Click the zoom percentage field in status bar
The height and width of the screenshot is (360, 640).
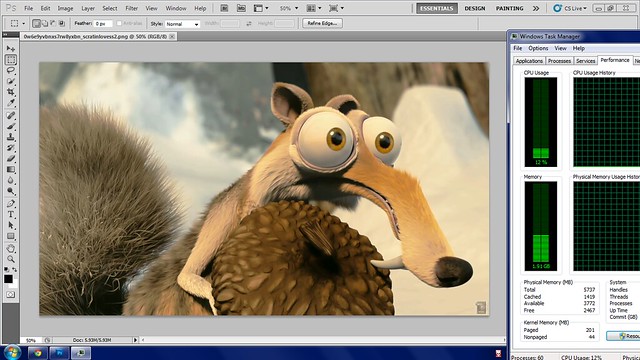click(x=31, y=340)
